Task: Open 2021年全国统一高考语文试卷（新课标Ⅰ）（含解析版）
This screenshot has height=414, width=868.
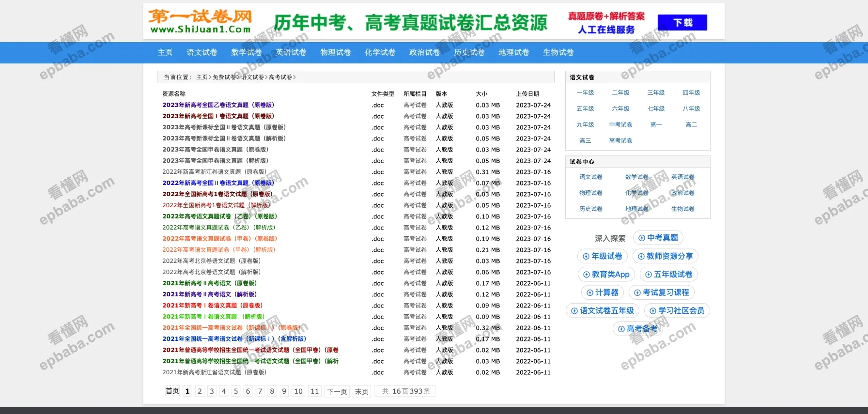Action: (234, 339)
